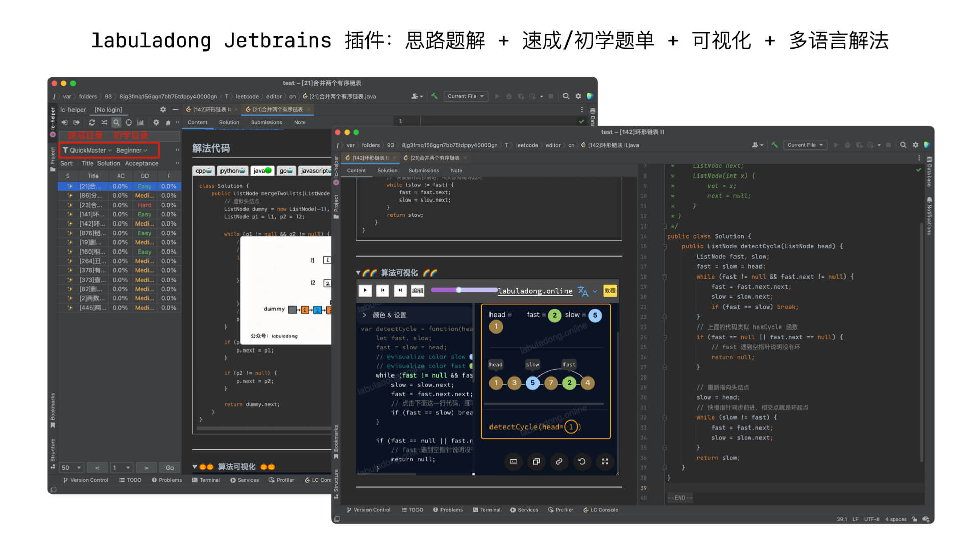The height and width of the screenshot is (551, 980).
Task: Open the Current File run configuration in front window
Action: pos(805,145)
